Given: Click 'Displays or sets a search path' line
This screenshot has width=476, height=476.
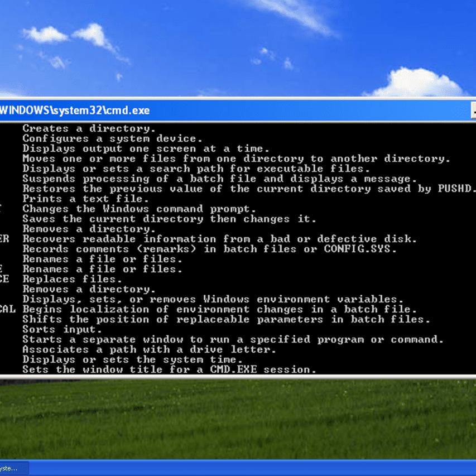Looking at the screenshot, I should [196, 169].
